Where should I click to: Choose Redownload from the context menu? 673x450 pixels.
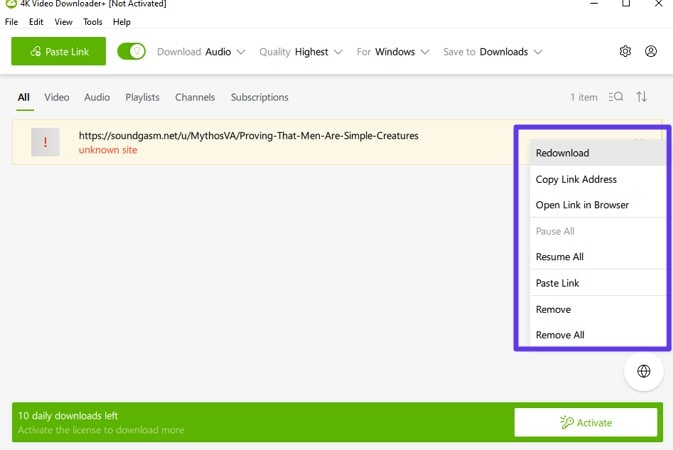[597, 153]
